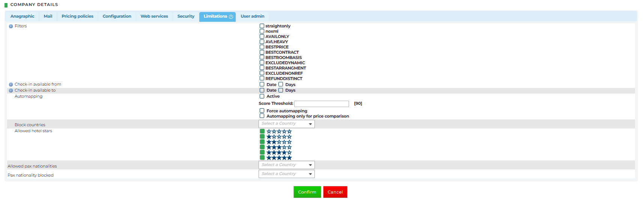Open the Pax nationality blocked dropdown
Viewport: 644px width, 201px height.
pyautogui.click(x=286, y=174)
